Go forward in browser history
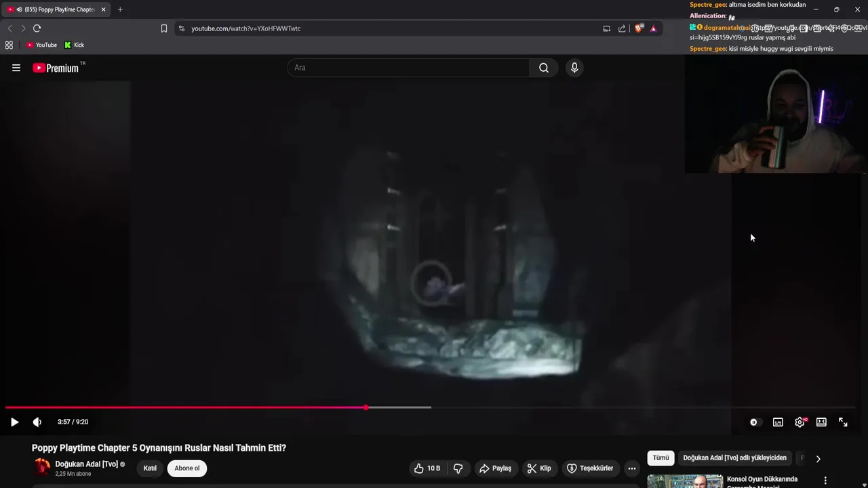The height and width of the screenshot is (488, 868). (23, 28)
